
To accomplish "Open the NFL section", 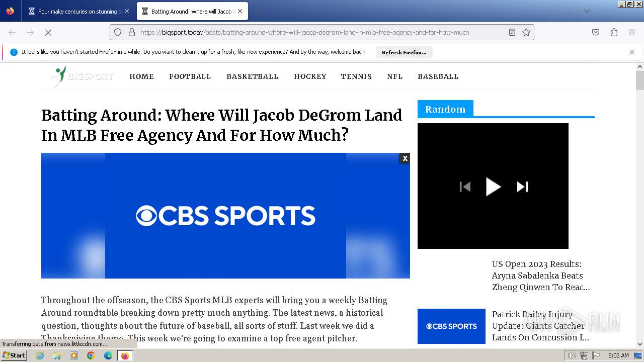I will [394, 76].
